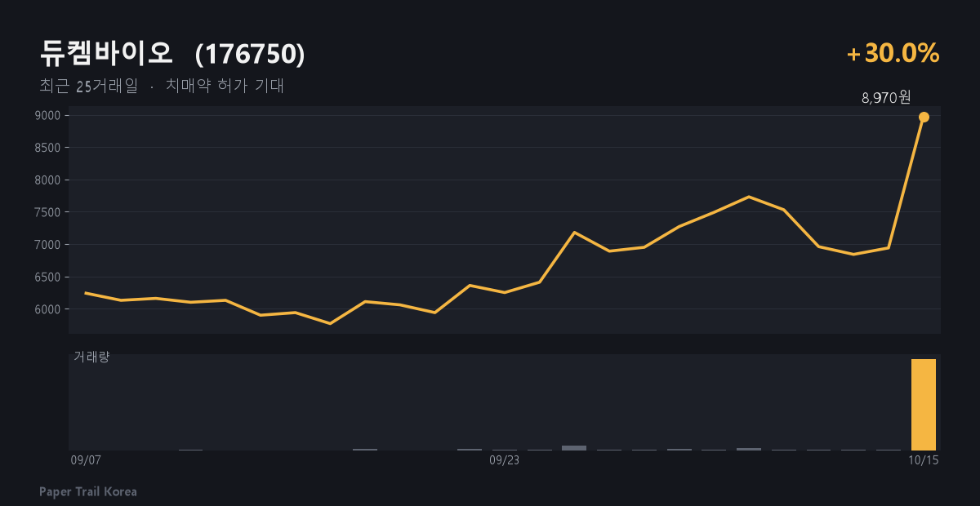Select the 8000 y-axis value
This screenshot has height=506, width=980.
coord(47,180)
